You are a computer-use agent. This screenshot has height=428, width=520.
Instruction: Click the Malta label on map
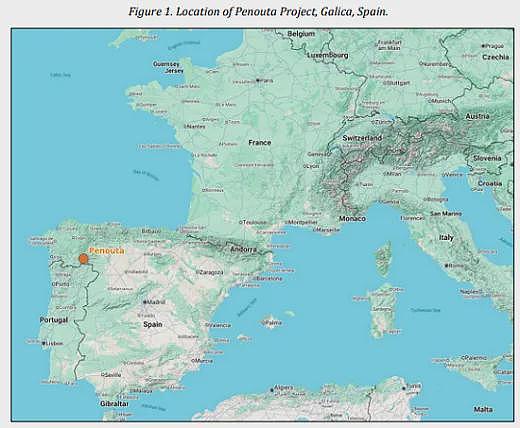[x=483, y=409]
